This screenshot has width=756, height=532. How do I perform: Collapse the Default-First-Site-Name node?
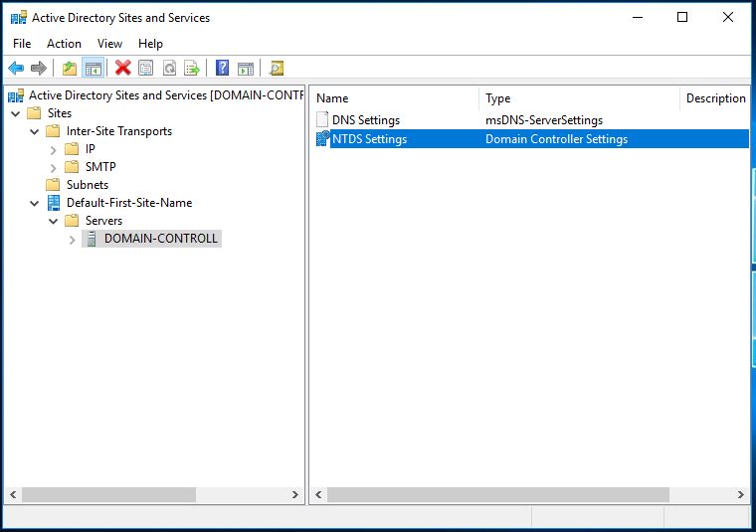point(35,203)
